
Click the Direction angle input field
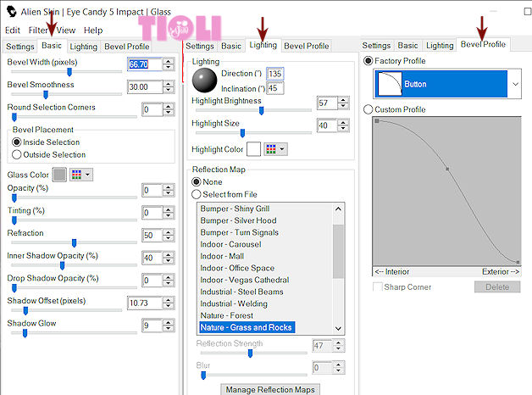point(274,74)
